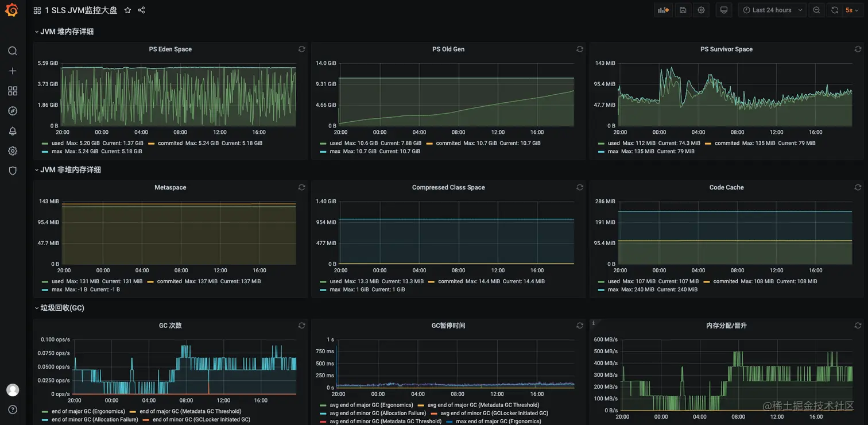Star this dashboard as a favorite
This screenshot has height=425, width=868.
tap(127, 10)
